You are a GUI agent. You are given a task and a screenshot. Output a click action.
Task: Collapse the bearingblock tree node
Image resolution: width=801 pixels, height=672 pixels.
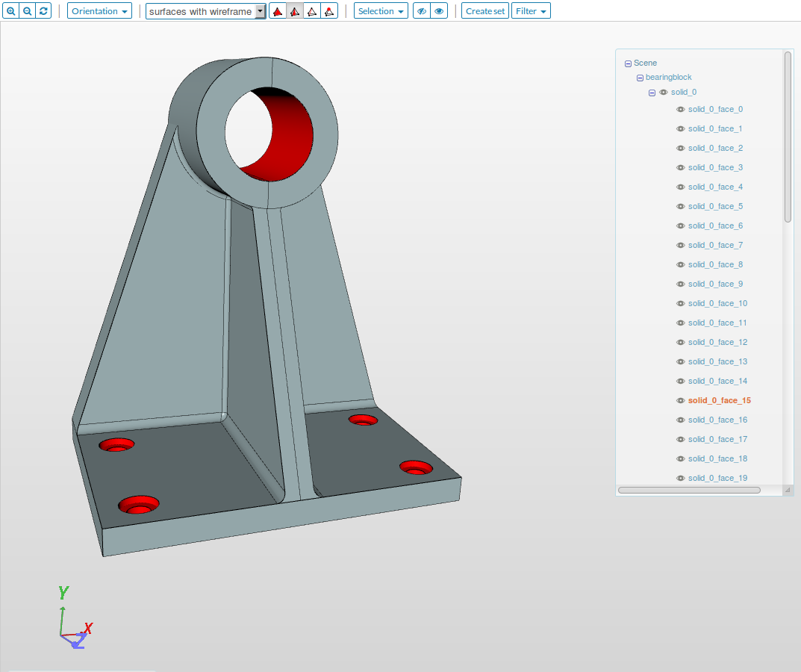(x=640, y=78)
